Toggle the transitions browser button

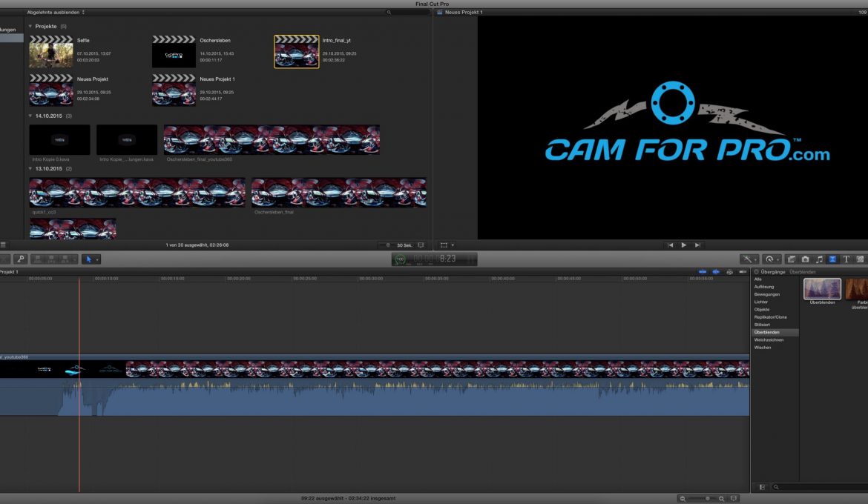click(x=832, y=259)
